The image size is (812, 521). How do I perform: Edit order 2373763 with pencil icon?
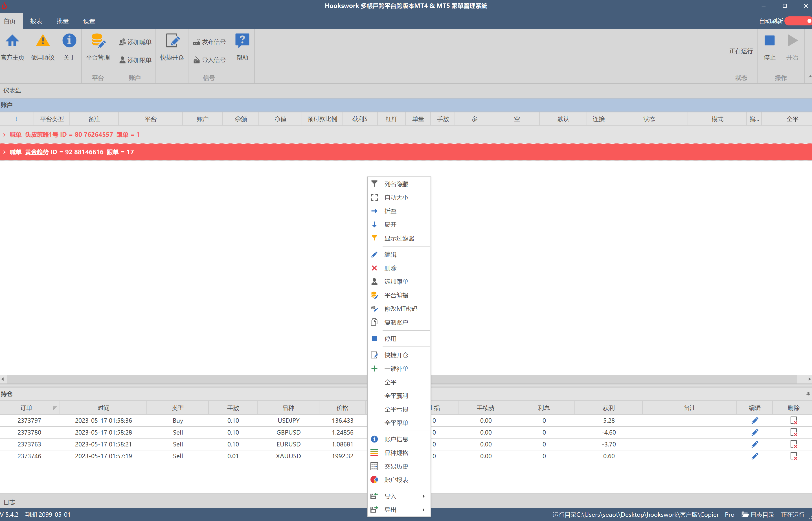click(x=754, y=444)
